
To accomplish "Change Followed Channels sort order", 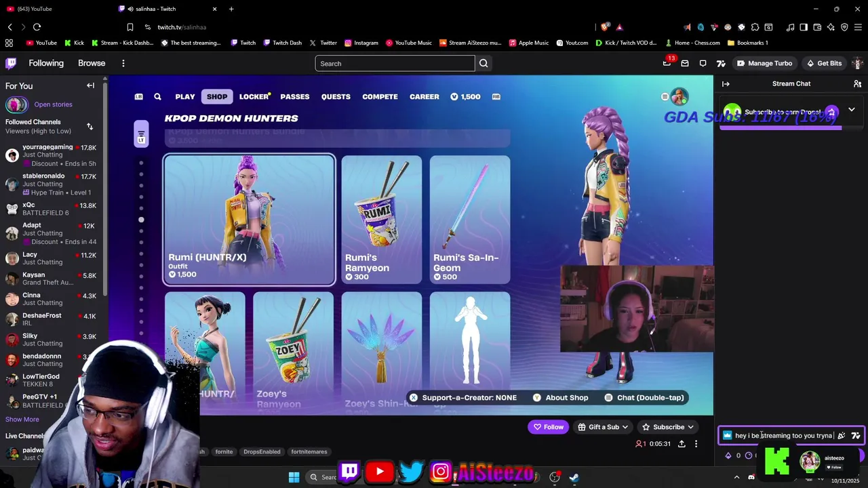I will tap(90, 127).
